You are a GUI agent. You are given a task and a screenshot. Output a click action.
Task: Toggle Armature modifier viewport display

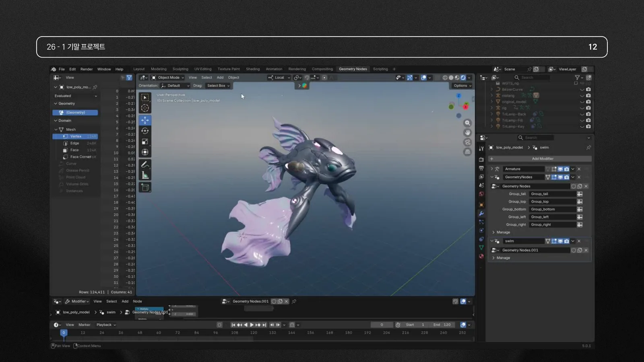pyautogui.click(x=560, y=169)
